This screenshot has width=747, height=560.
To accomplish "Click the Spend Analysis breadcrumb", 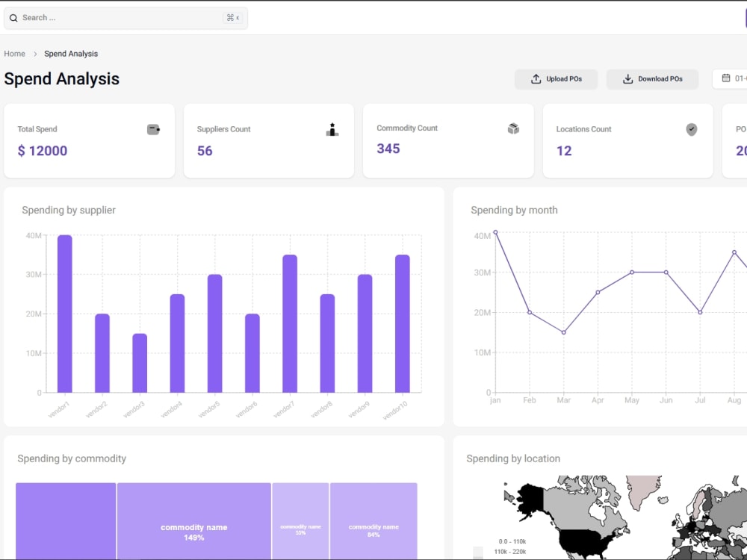I will [71, 54].
